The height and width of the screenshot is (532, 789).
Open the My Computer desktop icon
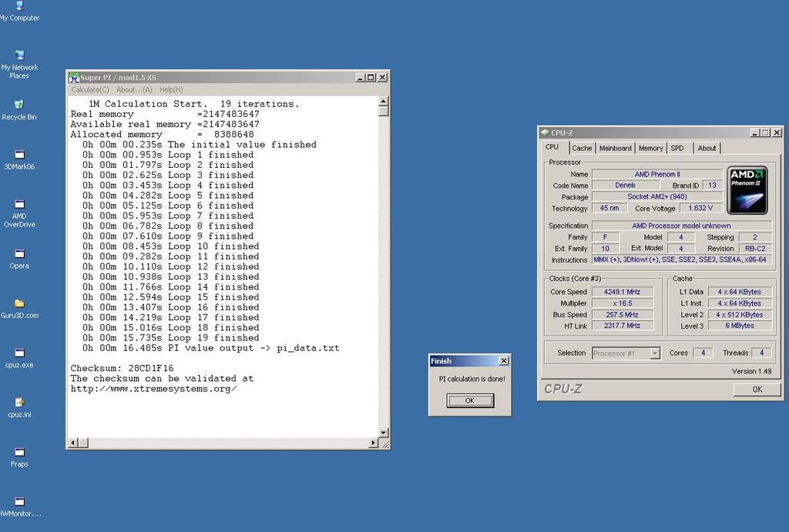tap(19, 11)
